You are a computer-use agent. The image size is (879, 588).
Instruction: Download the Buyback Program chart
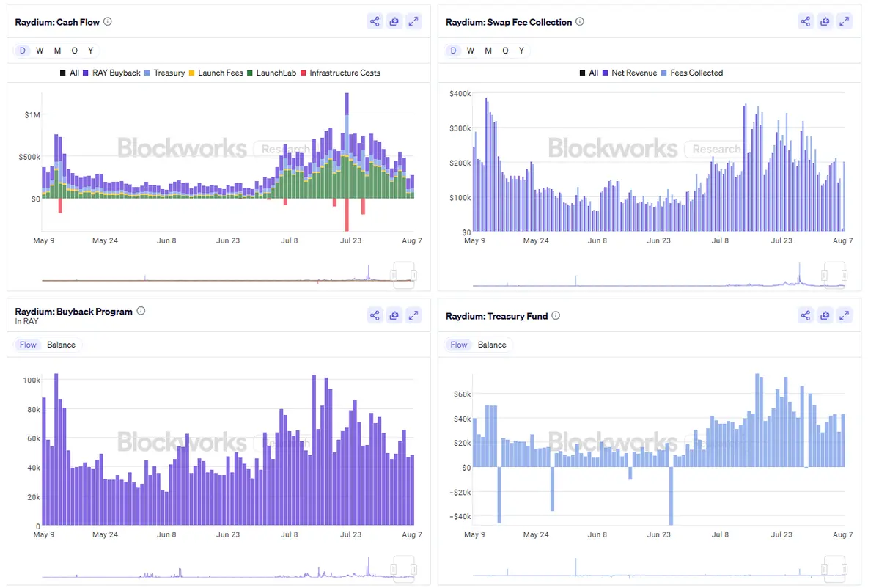coord(394,315)
